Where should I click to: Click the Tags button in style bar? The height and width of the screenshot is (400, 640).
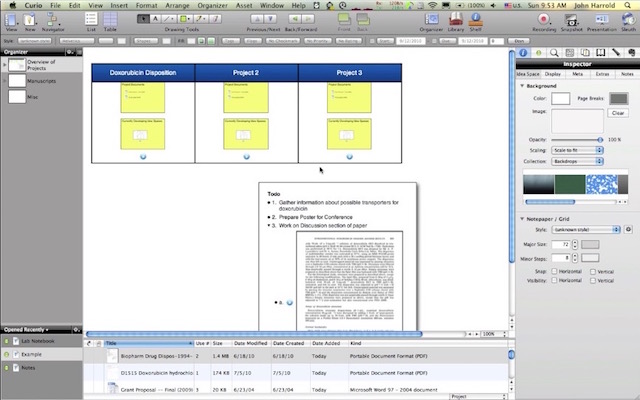pyautogui.click(x=231, y=41)
